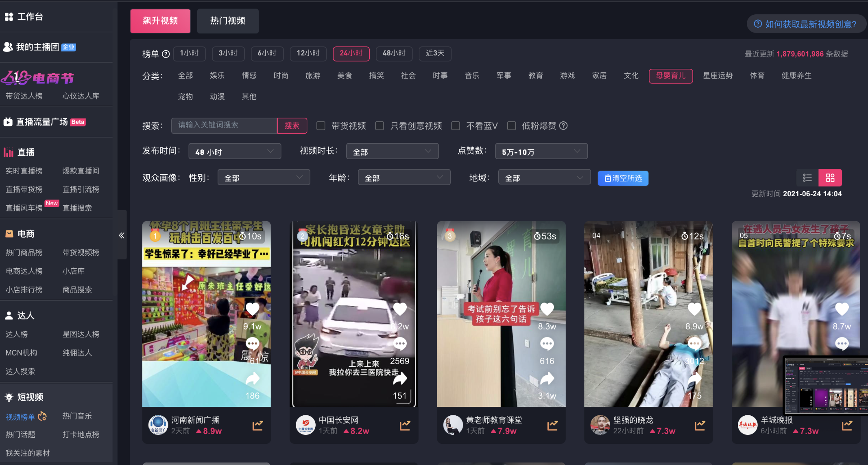The width and height of the screenshot is (868, 465).
Task: Click the 短视频 lightbulb section icon
Action: pos(9,397)
